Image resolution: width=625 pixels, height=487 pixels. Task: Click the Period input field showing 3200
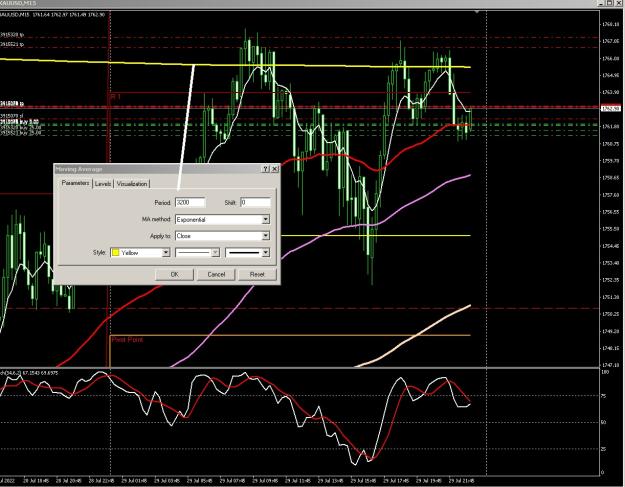point(191,202)
